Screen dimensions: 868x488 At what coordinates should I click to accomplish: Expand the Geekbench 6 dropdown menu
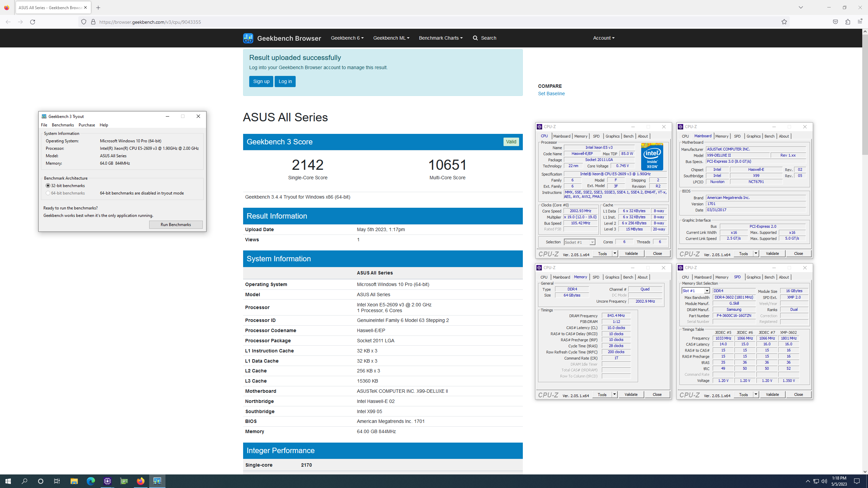click(347, 38)
